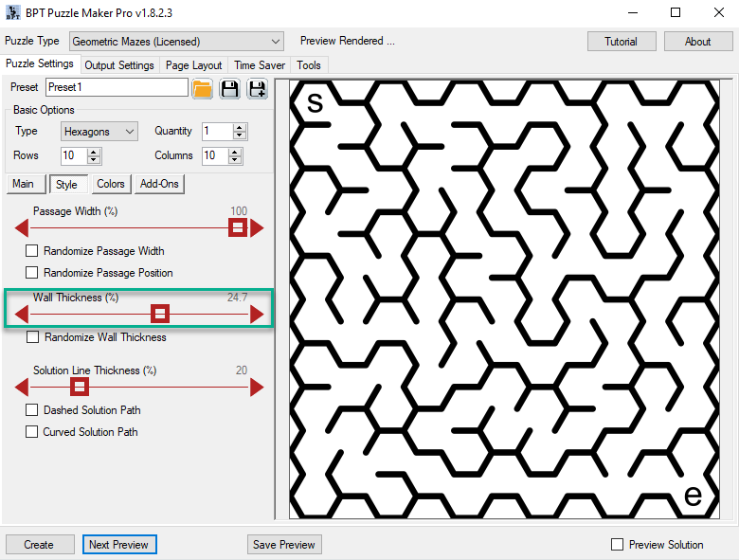Click the save preset floppy icon

[x=229, y=89]
